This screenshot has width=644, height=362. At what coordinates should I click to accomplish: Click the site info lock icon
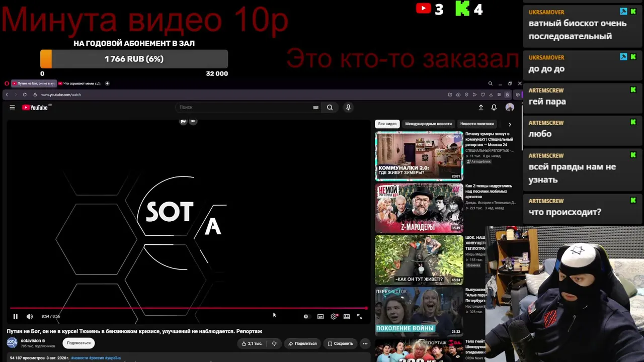(x=35, y=95)
